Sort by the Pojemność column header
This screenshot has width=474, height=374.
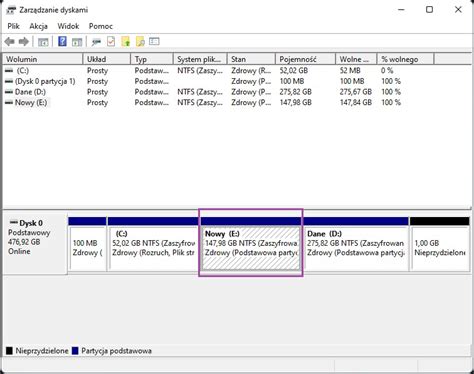coord(305,59)
